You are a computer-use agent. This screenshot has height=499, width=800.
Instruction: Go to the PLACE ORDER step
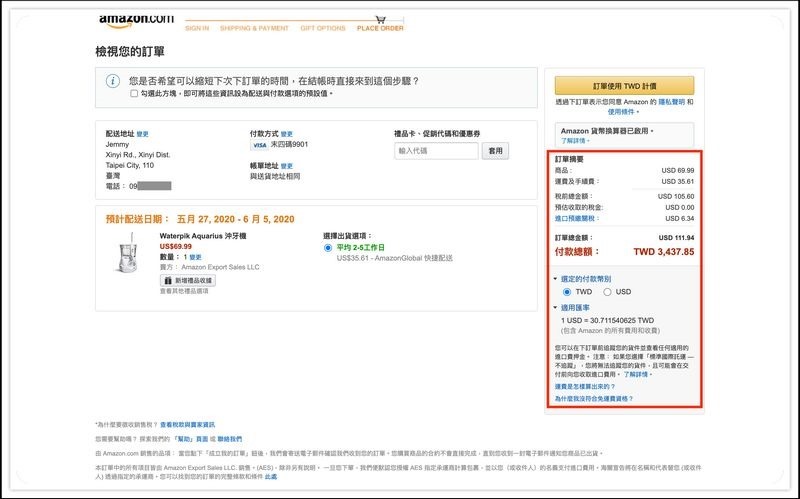click(380, 28)
